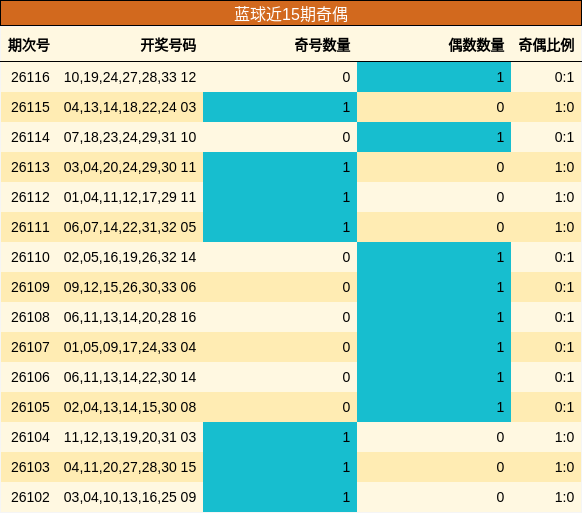Screen dimensions: 582x513
Task: Click highlighted even count in row 26110
Action: tap(434, 257)
